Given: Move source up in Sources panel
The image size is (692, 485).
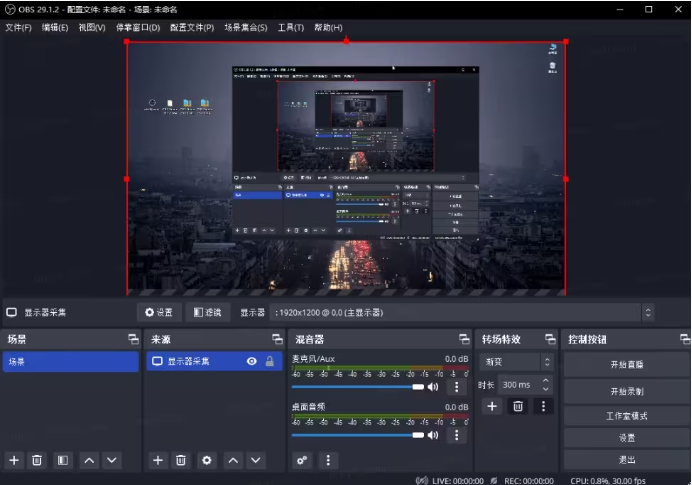Looking at the screenshot, I should 233,460.
